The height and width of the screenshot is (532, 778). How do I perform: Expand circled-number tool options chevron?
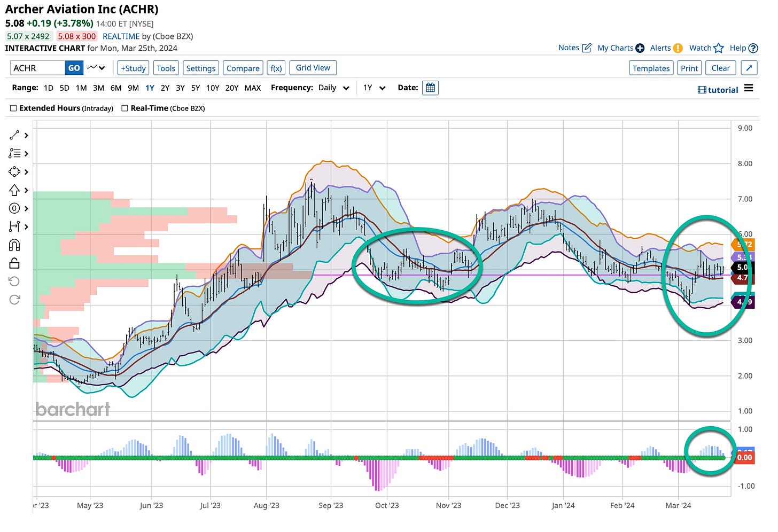(x=26, y=208)
